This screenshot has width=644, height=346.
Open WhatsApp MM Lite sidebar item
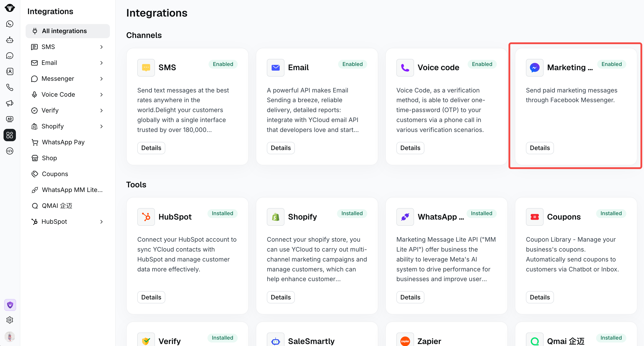(x=68, y=190)
